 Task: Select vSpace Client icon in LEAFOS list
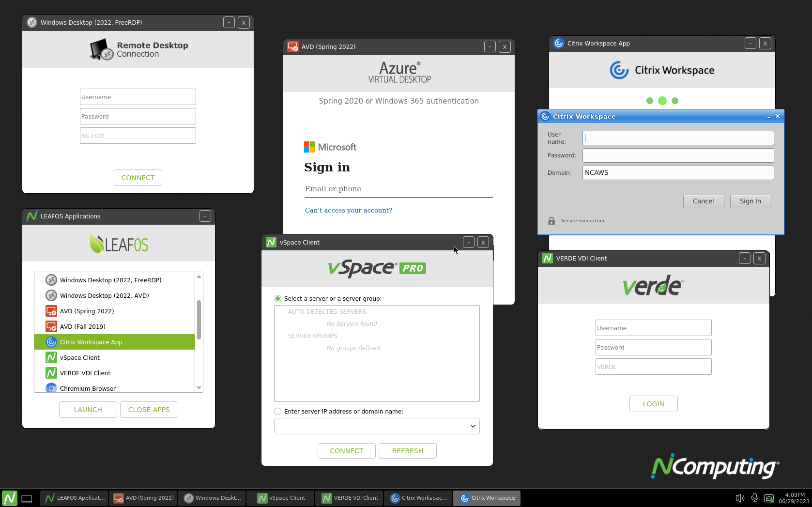51,357
